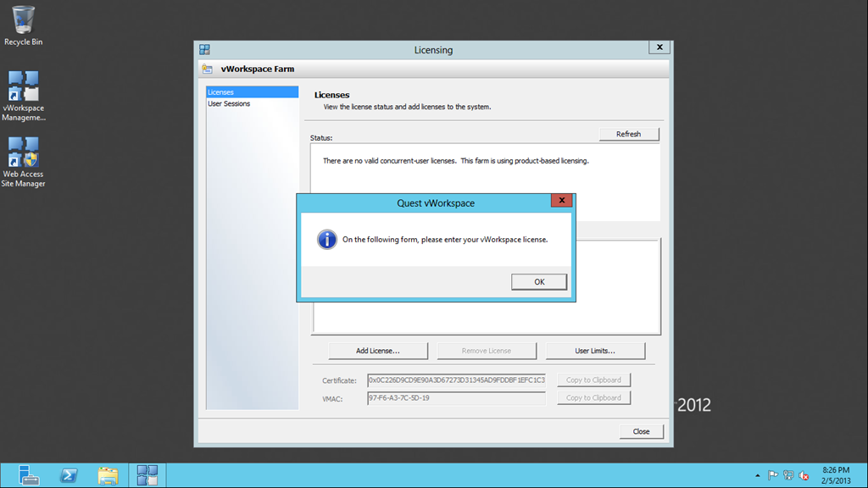Viewport: 868px width, 488px height.
Task: Click the vWorkspace Farm header icon
Action: [x=208, y=69]
